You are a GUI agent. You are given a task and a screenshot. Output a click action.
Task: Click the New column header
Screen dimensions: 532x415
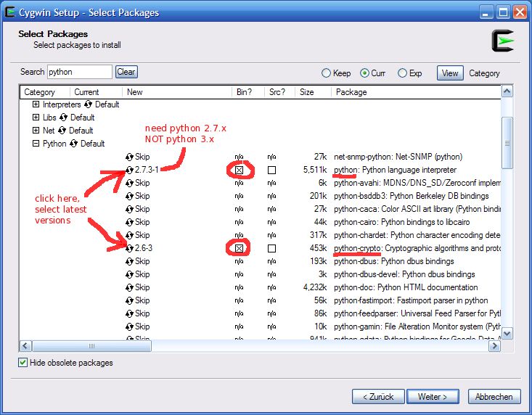click(177, 92)
